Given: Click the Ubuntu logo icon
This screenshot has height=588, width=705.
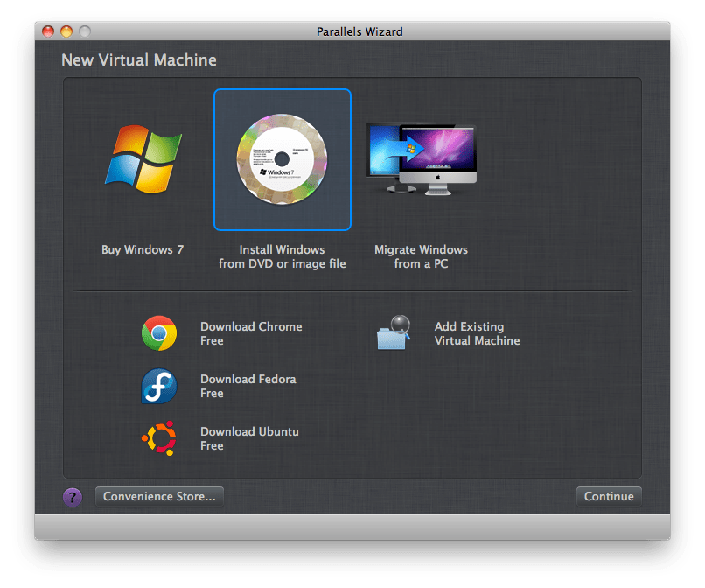Looking at the screenshot, I should click(159, 438).
